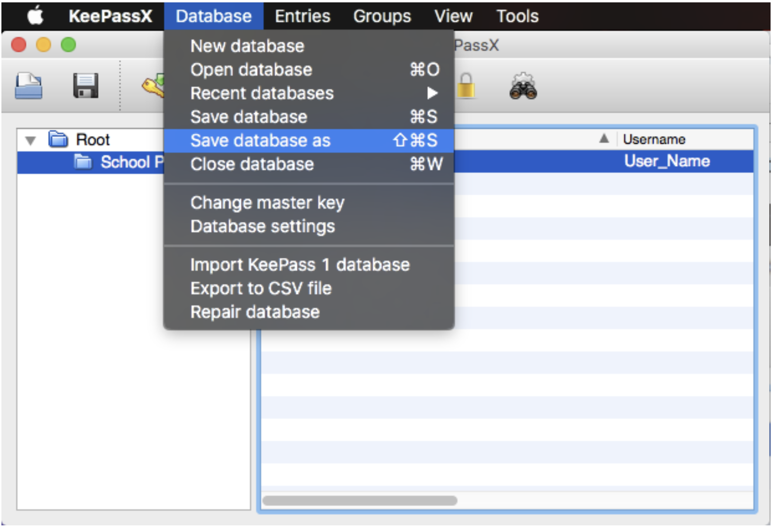Click the floppy disk Save icon
The image size is (772, 532).
click(85, 86)
